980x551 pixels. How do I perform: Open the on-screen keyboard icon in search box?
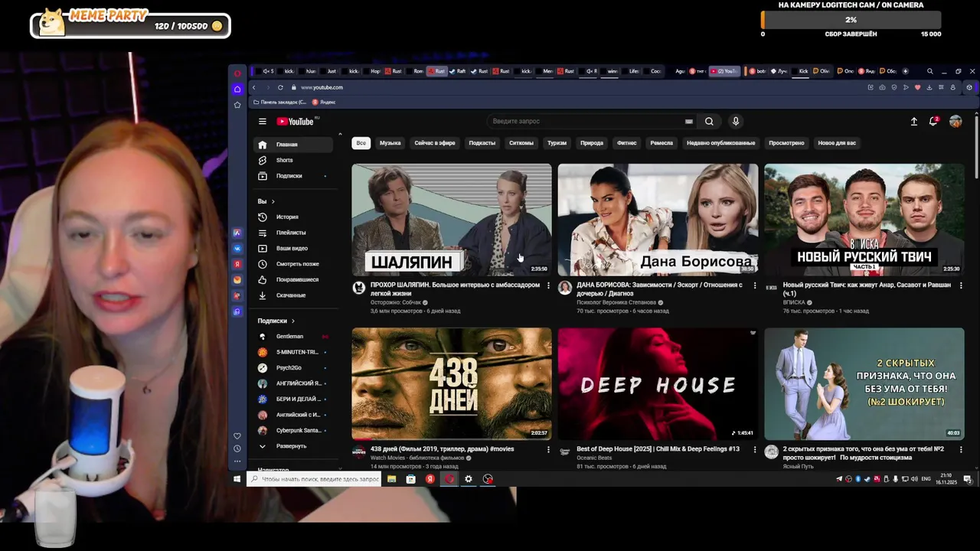pos(689,121)
